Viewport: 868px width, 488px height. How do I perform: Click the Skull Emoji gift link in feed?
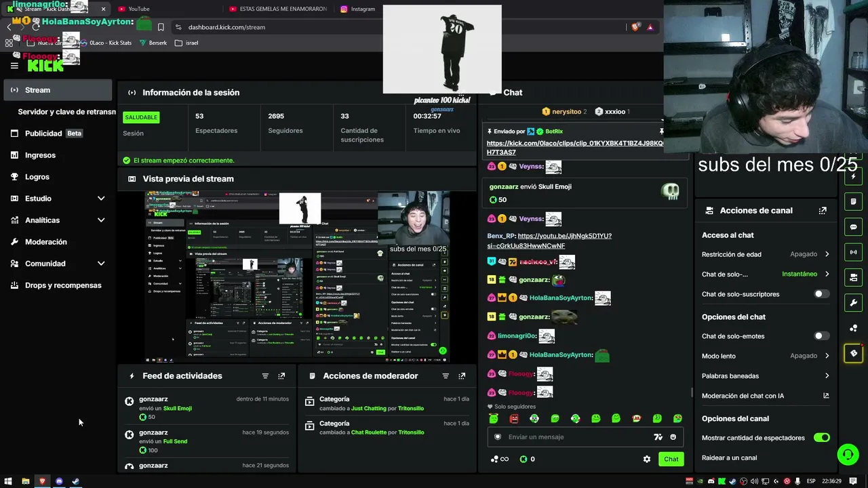(x=178, y=409)
